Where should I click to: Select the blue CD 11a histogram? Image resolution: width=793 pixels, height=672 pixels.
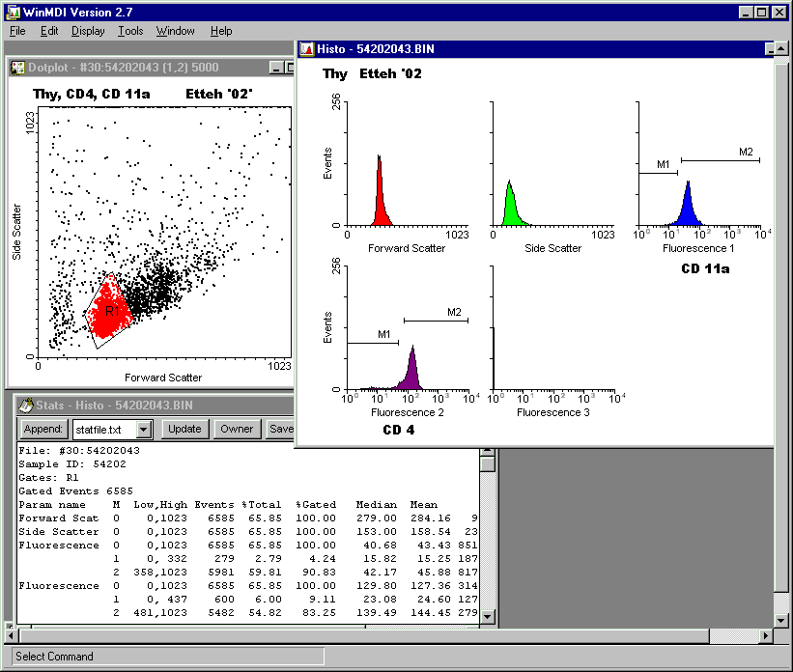[688, 205]
